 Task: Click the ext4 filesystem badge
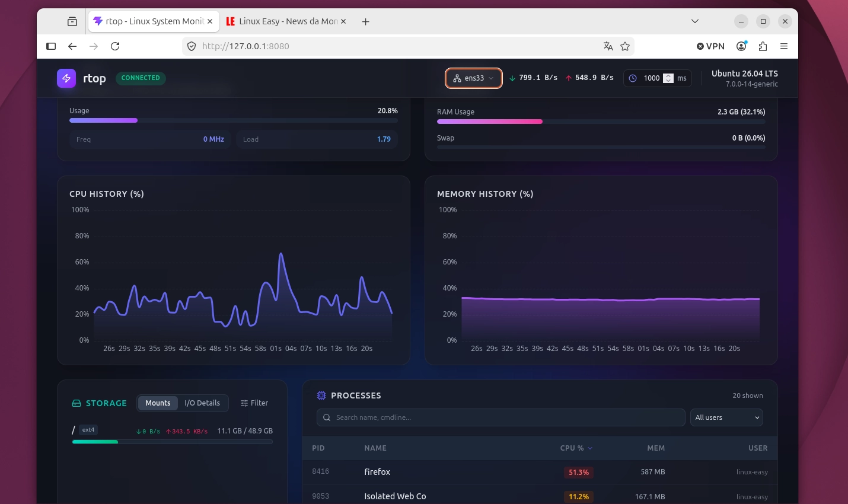88,430
